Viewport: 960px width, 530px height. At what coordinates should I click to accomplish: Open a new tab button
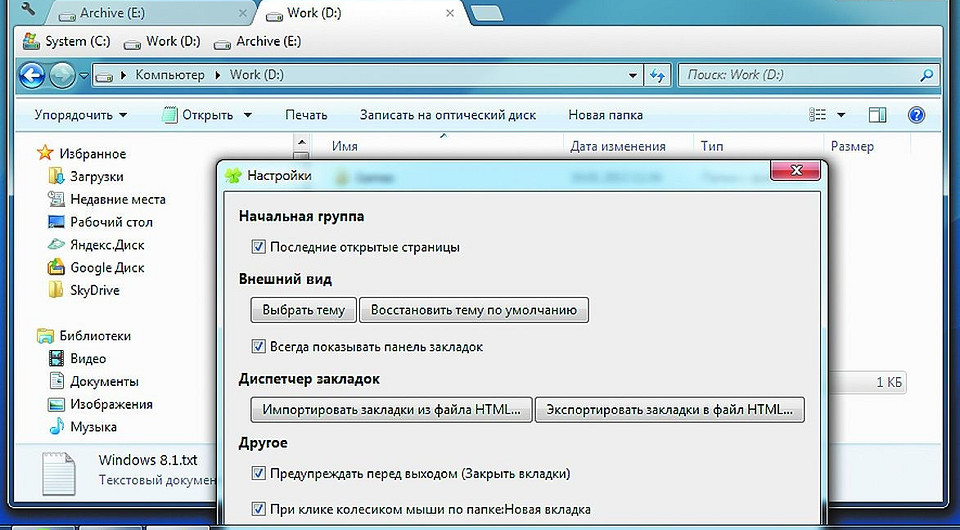(x=487, y=13)
